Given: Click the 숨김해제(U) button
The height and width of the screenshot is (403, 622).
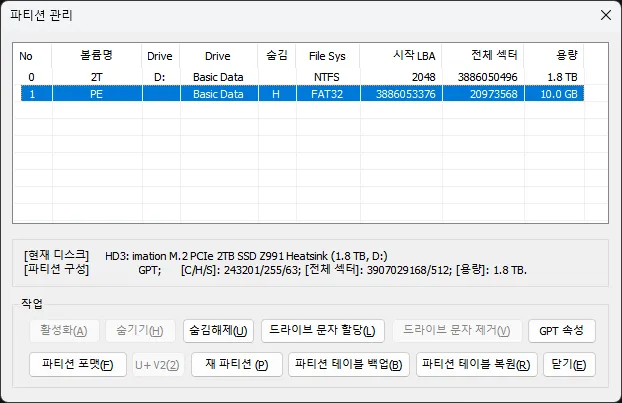Looking at the screenshot, I should pos(218,331).
